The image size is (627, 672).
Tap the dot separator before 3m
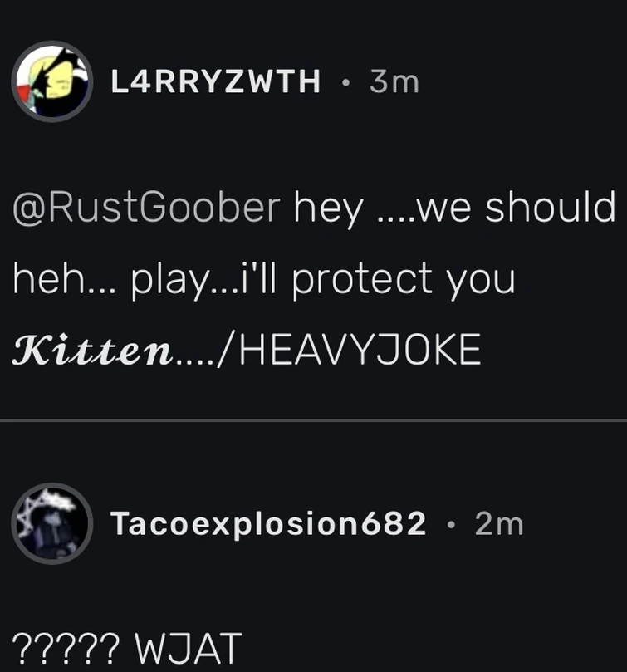(x=345, y=83)
